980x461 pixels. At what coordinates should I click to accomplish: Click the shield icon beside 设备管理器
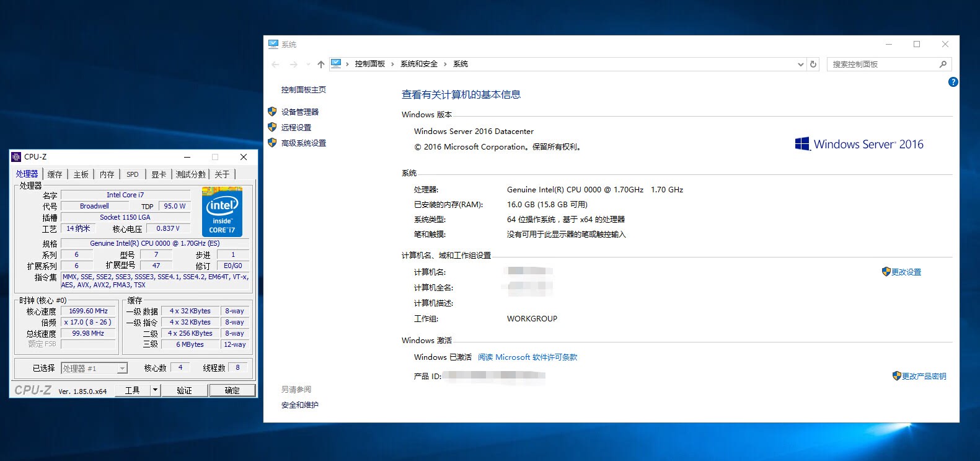click(x=272, y=112)
